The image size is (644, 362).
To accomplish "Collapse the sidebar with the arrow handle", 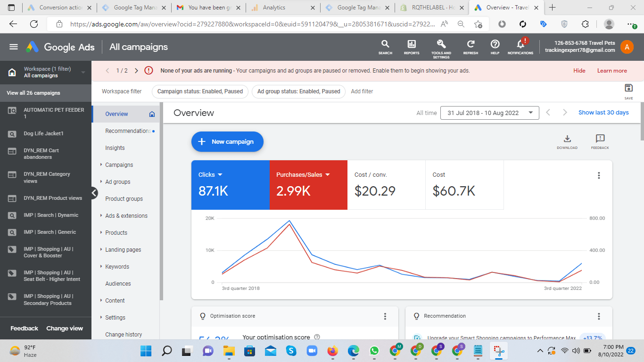I will (x=94, y=192).
